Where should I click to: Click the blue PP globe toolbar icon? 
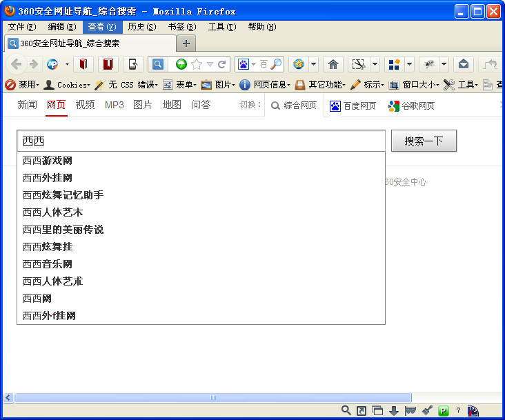(x=52, y=64)
